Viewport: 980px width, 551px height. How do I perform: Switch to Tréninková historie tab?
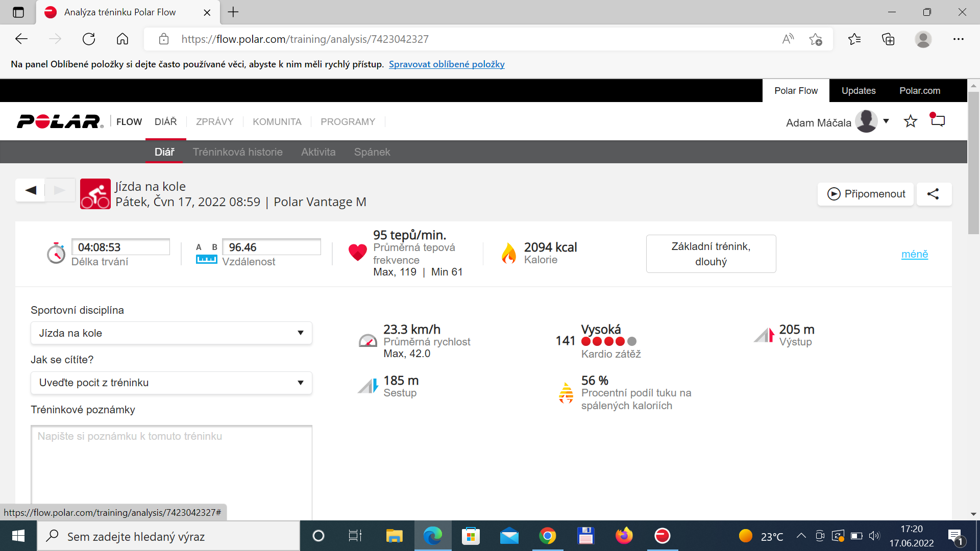coord(238,152)
